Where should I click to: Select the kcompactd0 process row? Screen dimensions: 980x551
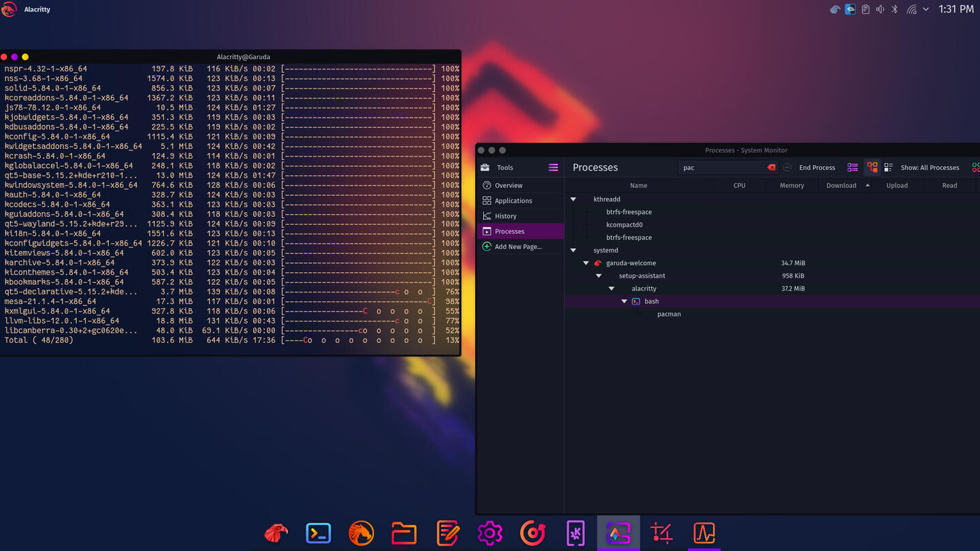pyautogui.click(x=772, y=224)
